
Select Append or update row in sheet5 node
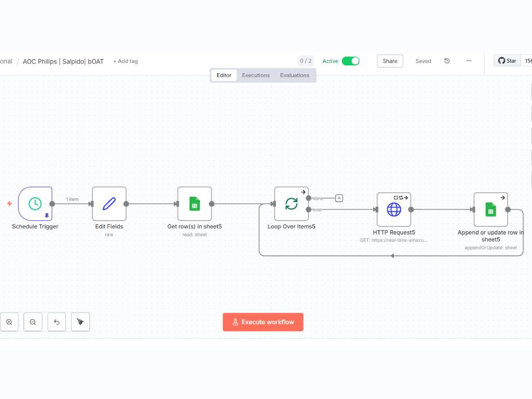(490, 209)
